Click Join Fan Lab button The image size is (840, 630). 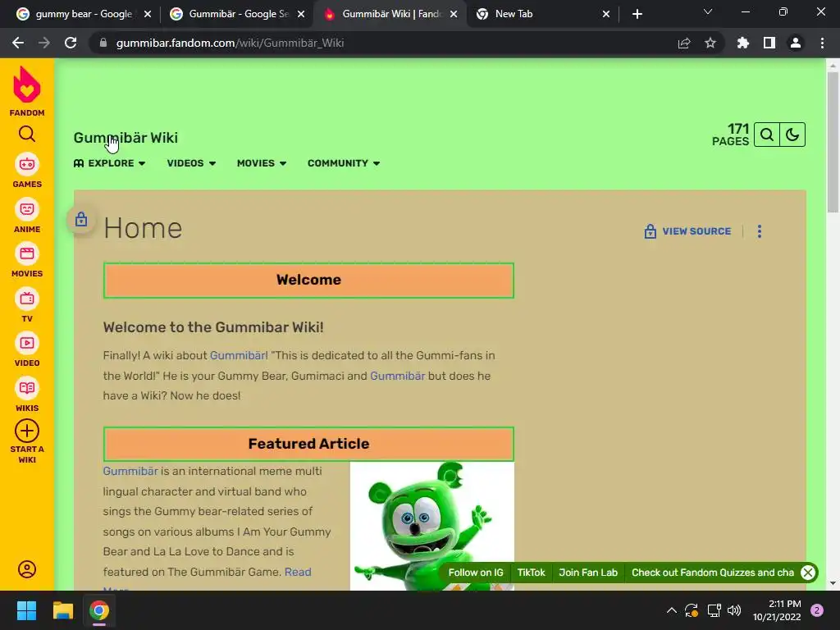(x=587, y=572)
